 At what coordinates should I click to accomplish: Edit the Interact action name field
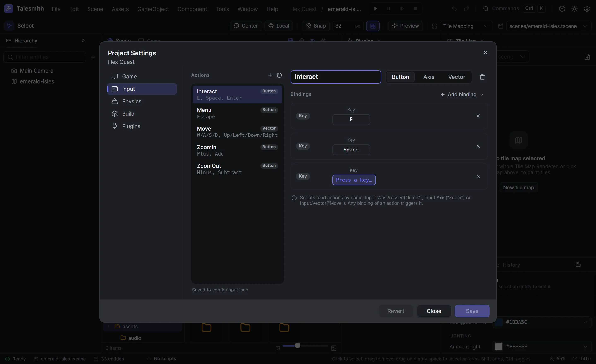coord(335,77)
